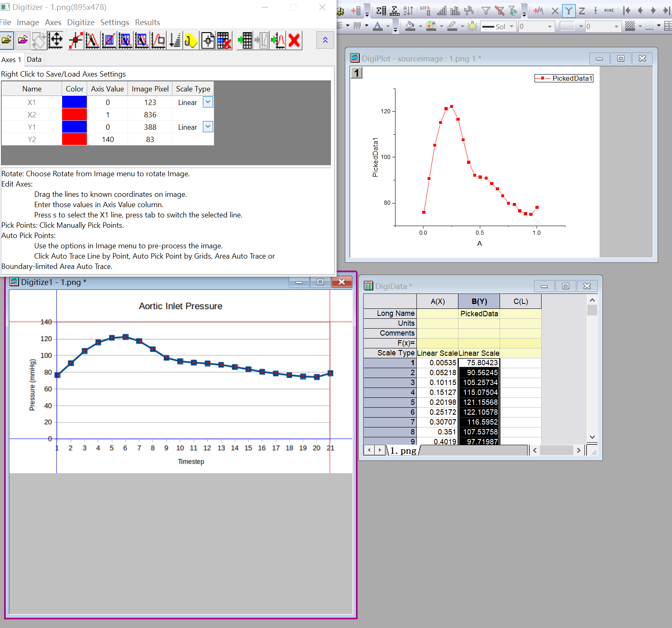Open the Results menu in Digitizer
Screen dimensions: 672x628
pos(147,22)
